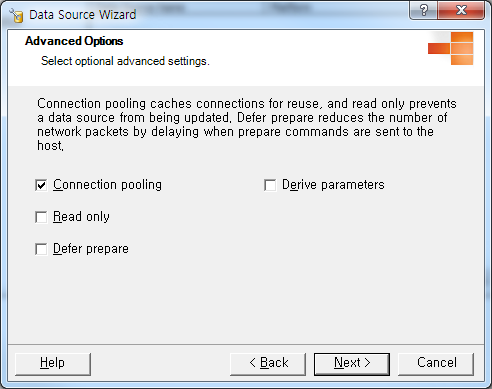The image size is (492, 389).
Task: Click the Data Source Wizard title text
Action: click(x=83, y=15)
